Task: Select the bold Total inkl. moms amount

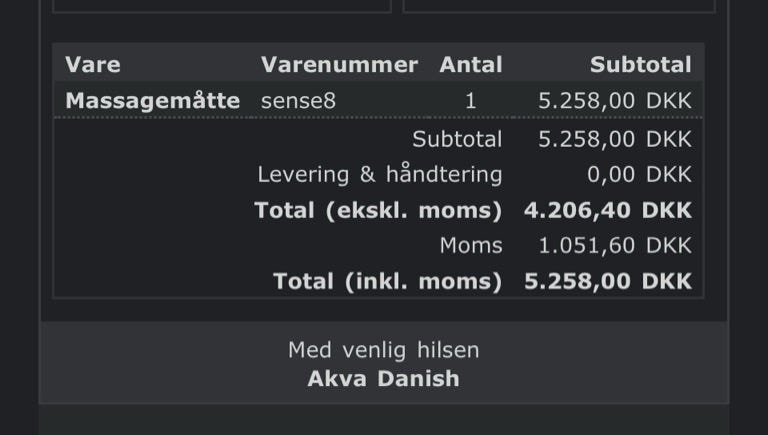Action: 607,282
